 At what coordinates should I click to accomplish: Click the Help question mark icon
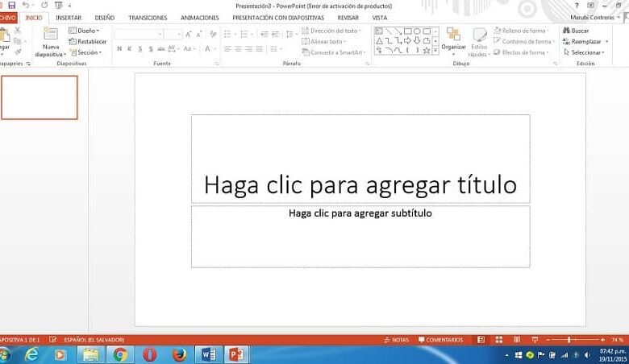(577, 5)
